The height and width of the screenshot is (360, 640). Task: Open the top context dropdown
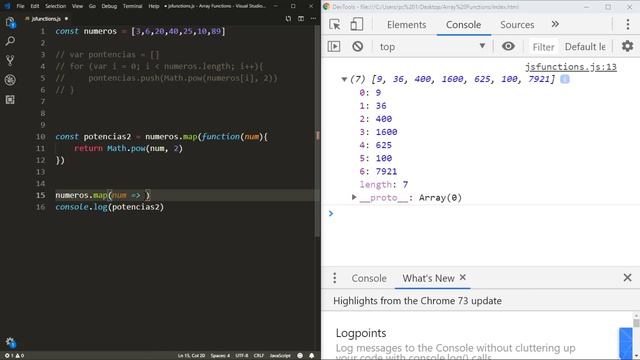click(x=433, y=47)
